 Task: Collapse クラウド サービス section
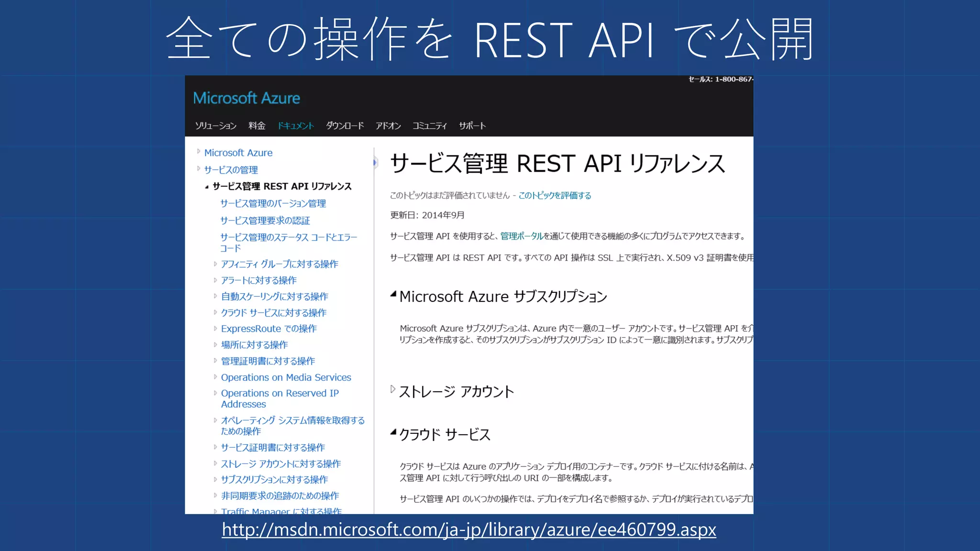393,432
